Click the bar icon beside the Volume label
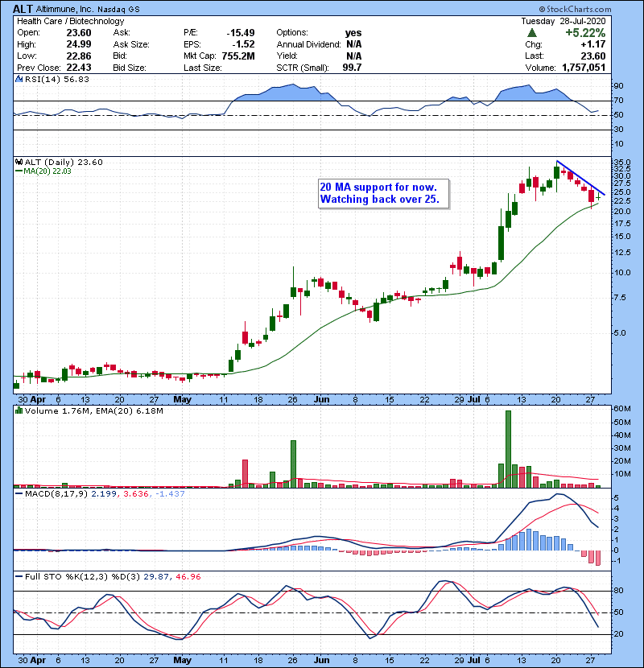Screen dimensions: 644x668 [x=19, y=410]
